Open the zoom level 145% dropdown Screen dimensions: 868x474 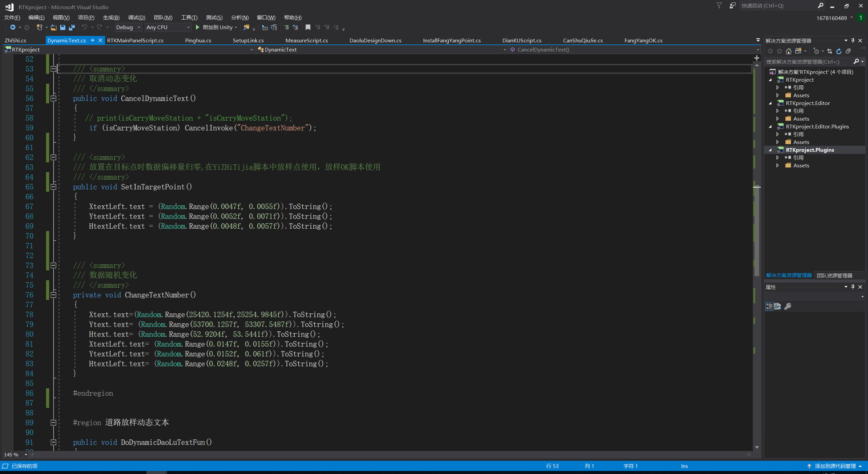pos(16,455)
